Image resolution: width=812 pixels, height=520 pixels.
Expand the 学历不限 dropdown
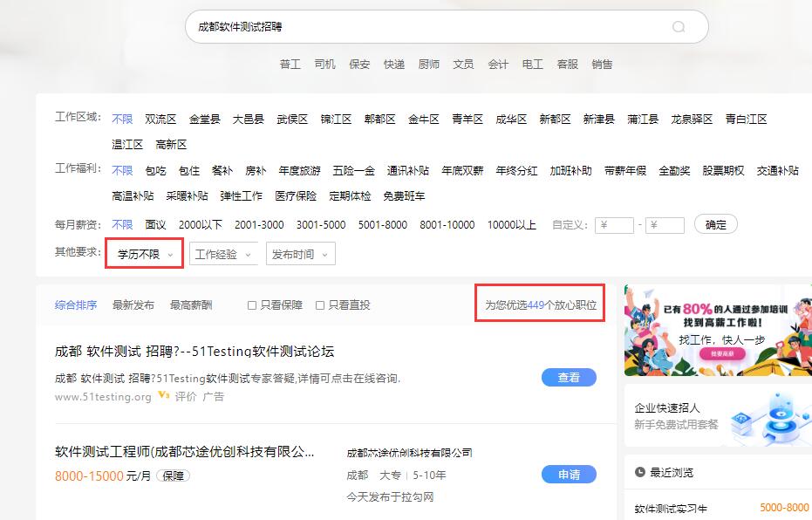[145, 255]
